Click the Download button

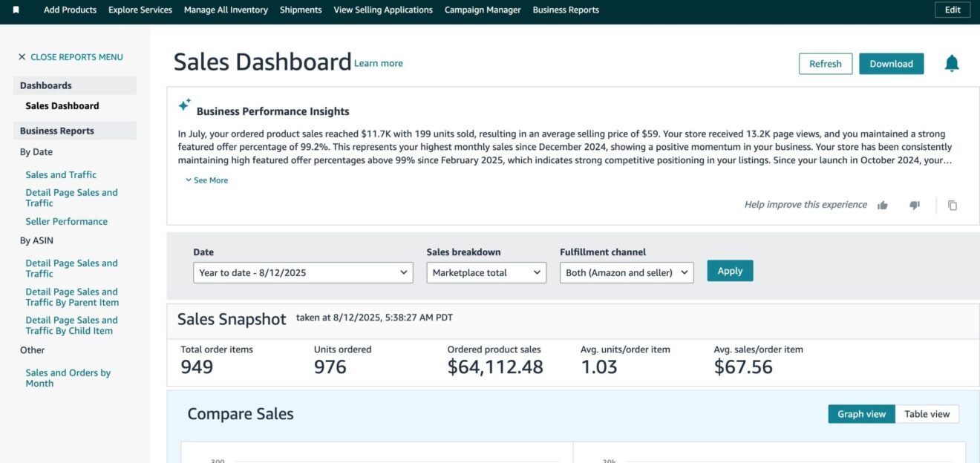[x=891, y=63]
